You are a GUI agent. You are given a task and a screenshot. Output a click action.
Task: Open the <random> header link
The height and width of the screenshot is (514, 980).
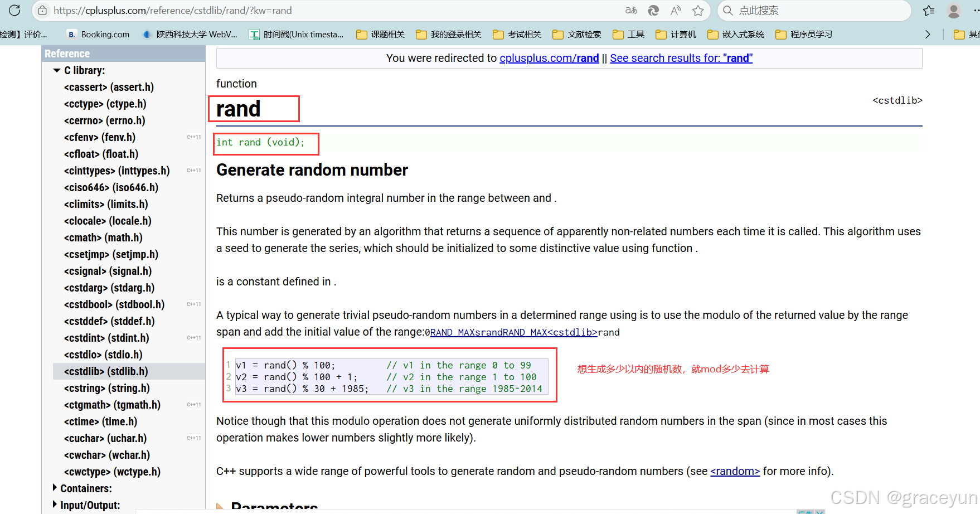735,471
